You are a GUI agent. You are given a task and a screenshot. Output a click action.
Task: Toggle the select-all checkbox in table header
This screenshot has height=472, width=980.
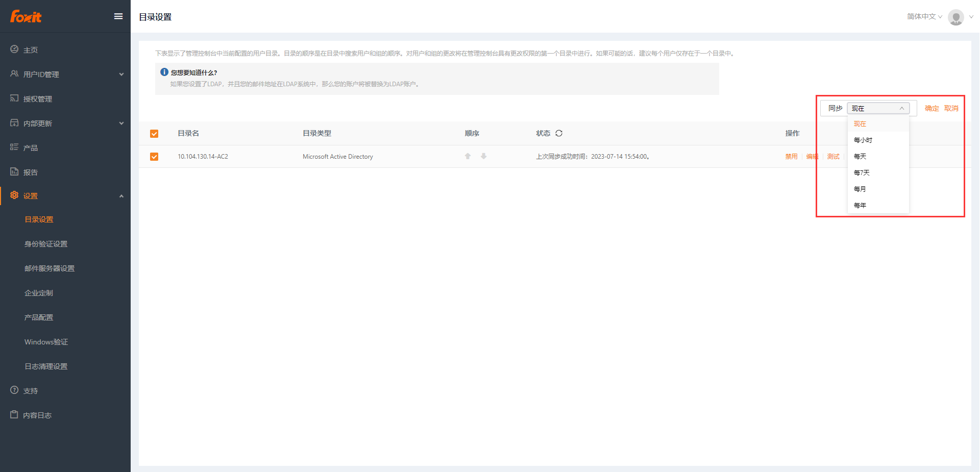(154, 134)
